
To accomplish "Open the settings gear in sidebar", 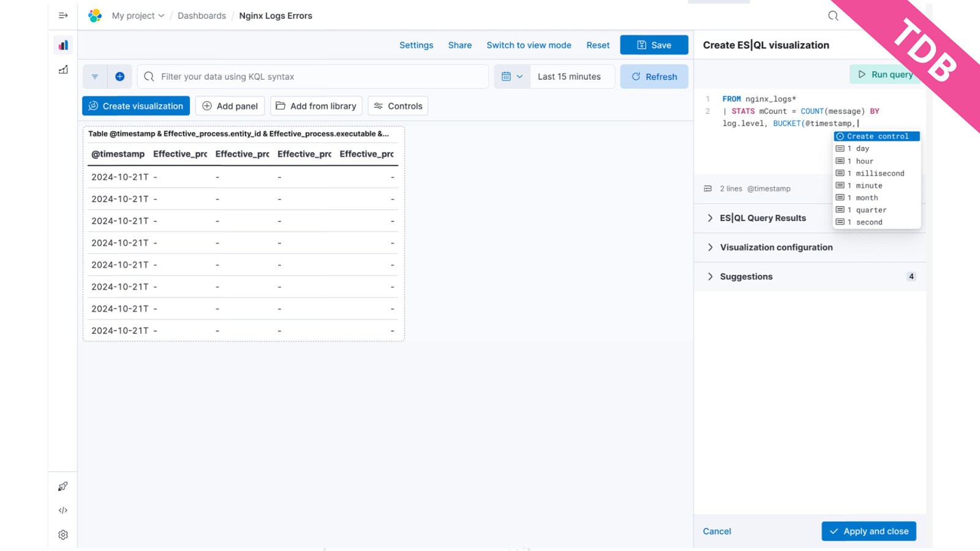I will pyautogui.click(x=63, y=534).
